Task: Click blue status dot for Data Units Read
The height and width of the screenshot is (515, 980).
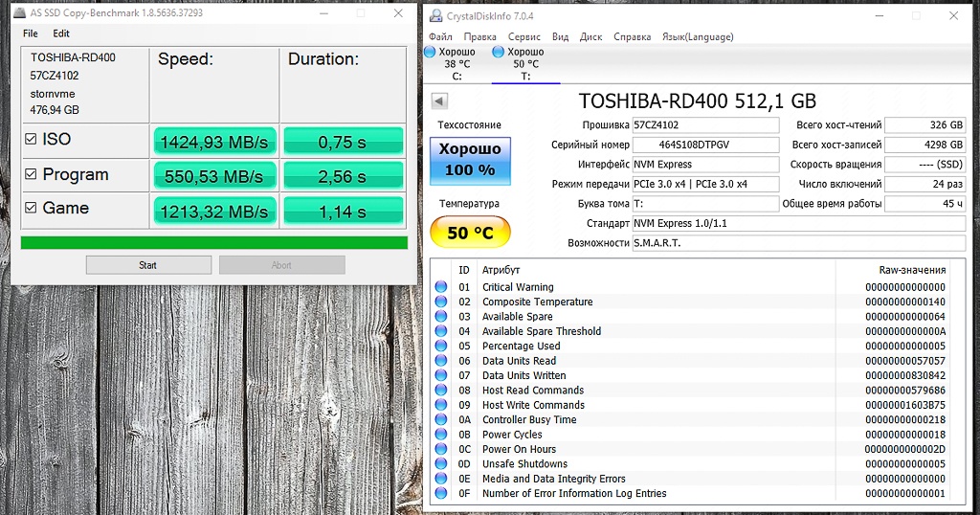Action: click(441, 361)
